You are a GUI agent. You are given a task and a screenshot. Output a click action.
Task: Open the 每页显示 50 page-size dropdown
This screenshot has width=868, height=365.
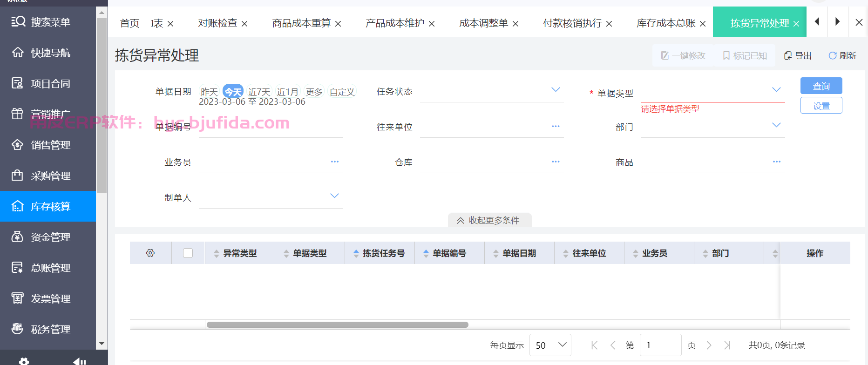(x=550, y=345)
